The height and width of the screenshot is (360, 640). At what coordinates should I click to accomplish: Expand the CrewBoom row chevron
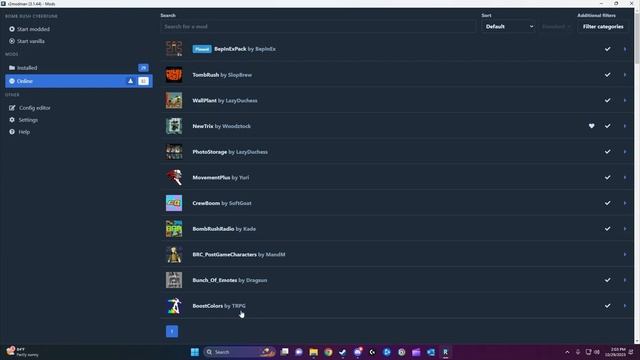(x=625, y=203)
